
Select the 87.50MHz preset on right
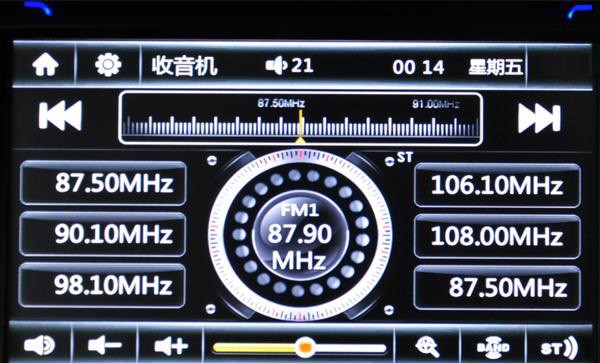(497, 287)
